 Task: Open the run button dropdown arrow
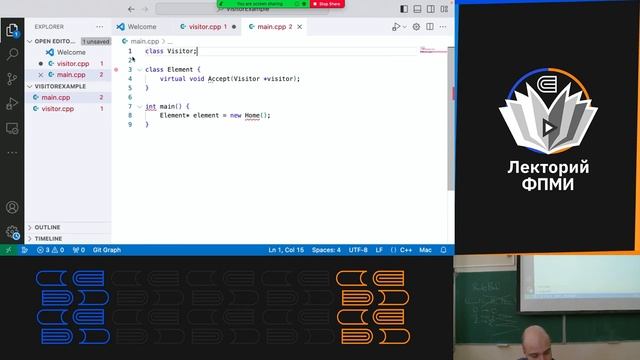(x=404, y=27)
